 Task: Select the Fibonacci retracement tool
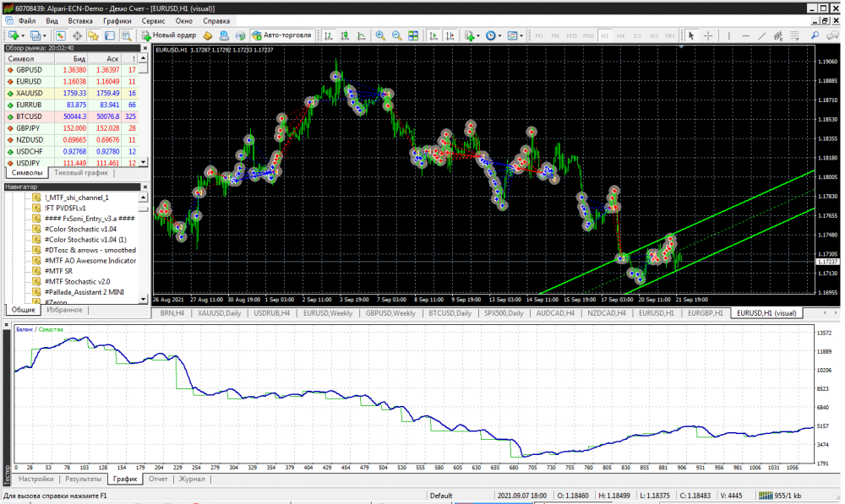(x=795, y=35)
